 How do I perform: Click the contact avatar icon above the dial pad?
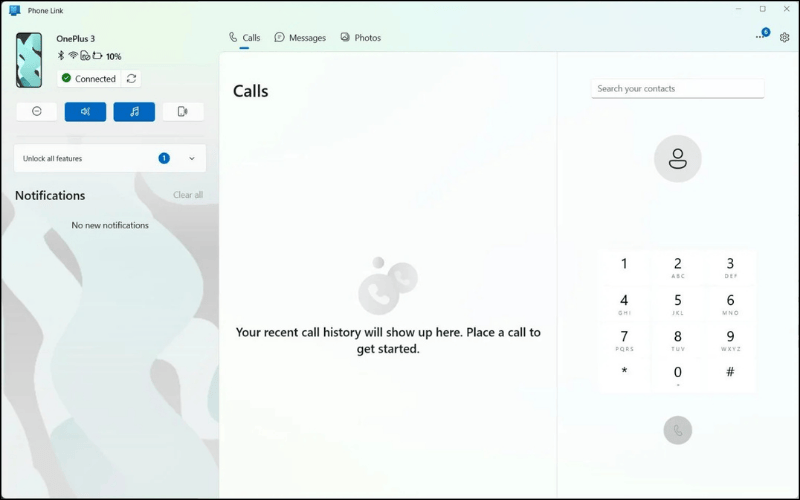677,159
